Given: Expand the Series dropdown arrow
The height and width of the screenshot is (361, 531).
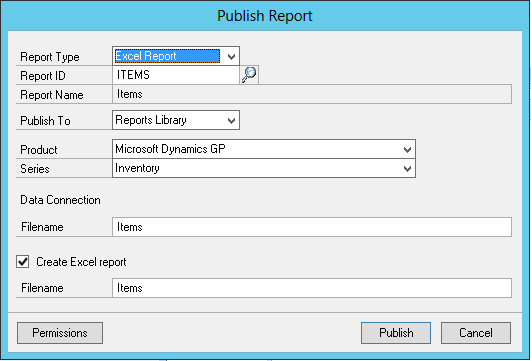Looking at the screenshot, I should [x=407, y=168].
